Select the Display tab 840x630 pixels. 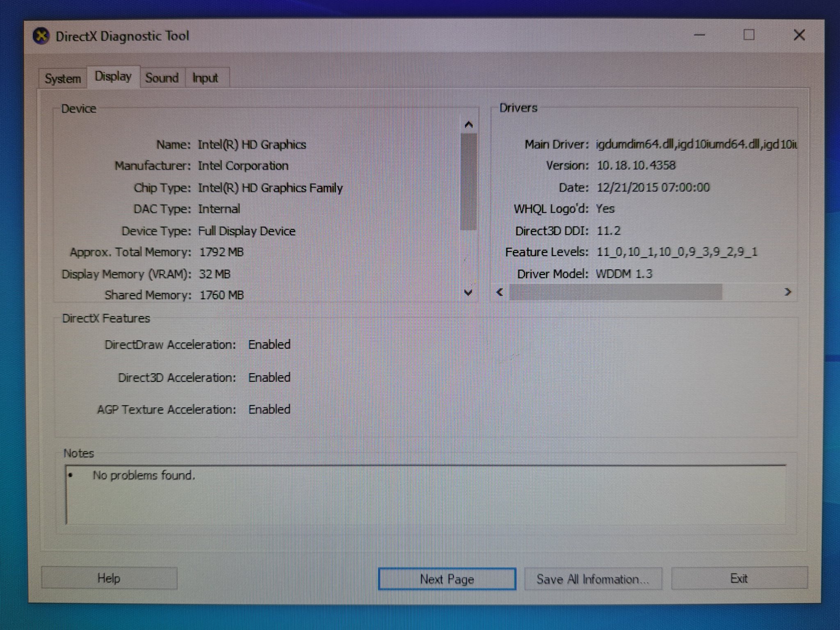(x=113, y=77)
